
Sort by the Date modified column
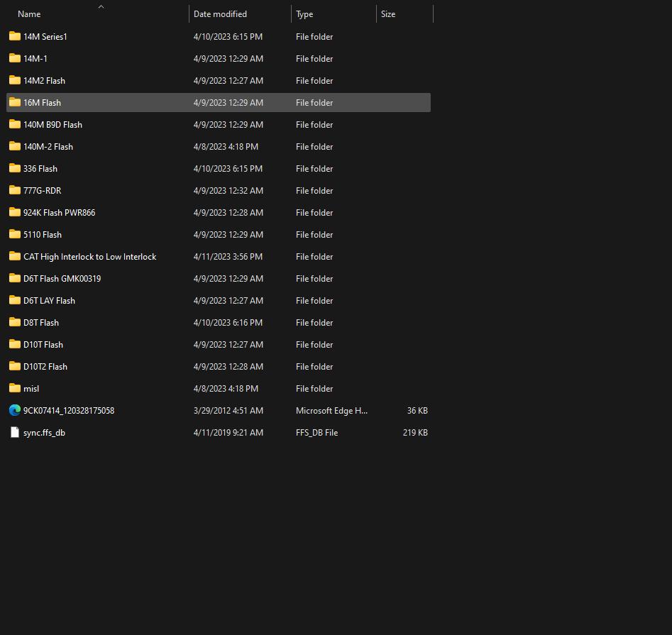(x=220, y=13)
